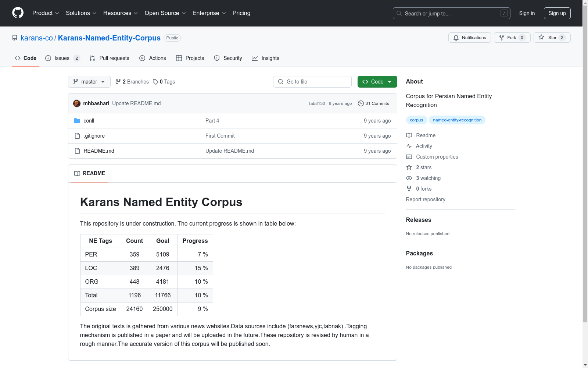588x368 pixels.
Task: Click the tag icon beside 0 Tags
Action: 155,82
